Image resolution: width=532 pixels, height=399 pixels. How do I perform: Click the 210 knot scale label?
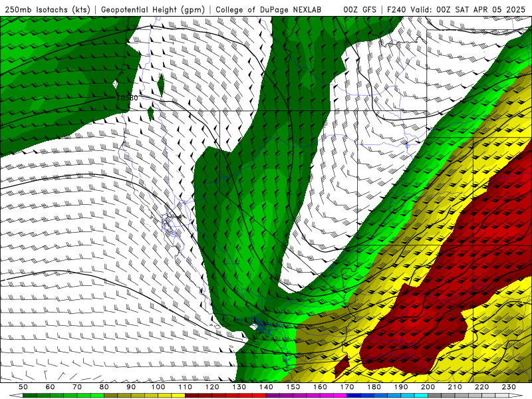point(456,387)
